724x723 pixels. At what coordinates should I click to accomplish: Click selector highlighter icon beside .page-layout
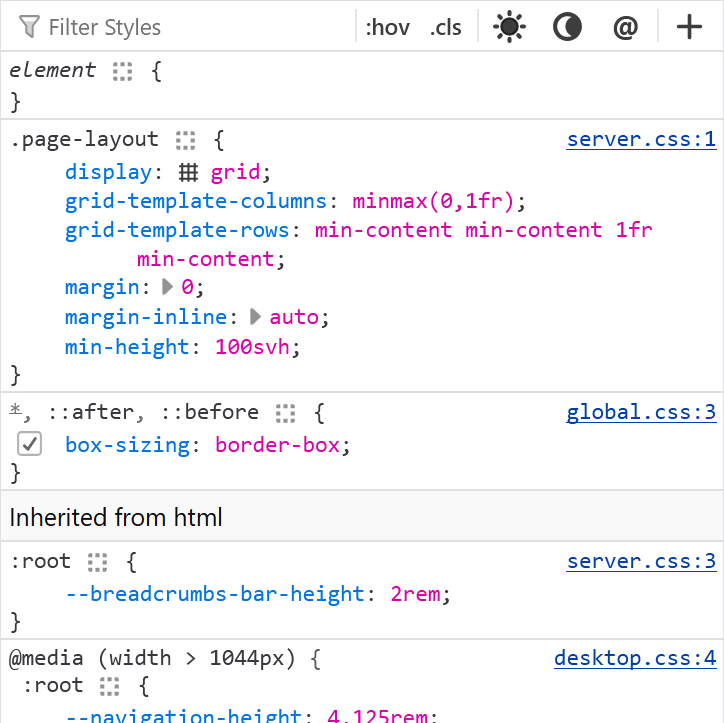coord(185,141)
